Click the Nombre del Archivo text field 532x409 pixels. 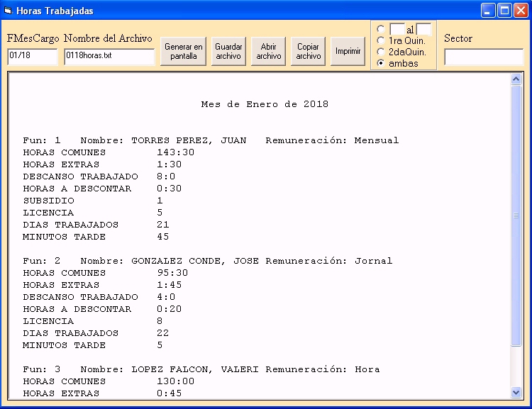[x=109, y=57]
